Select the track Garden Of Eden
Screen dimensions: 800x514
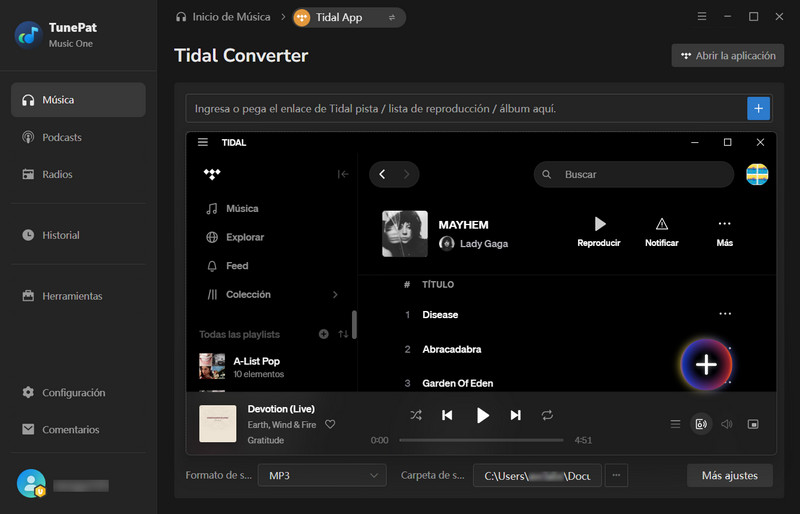[458, 384]
